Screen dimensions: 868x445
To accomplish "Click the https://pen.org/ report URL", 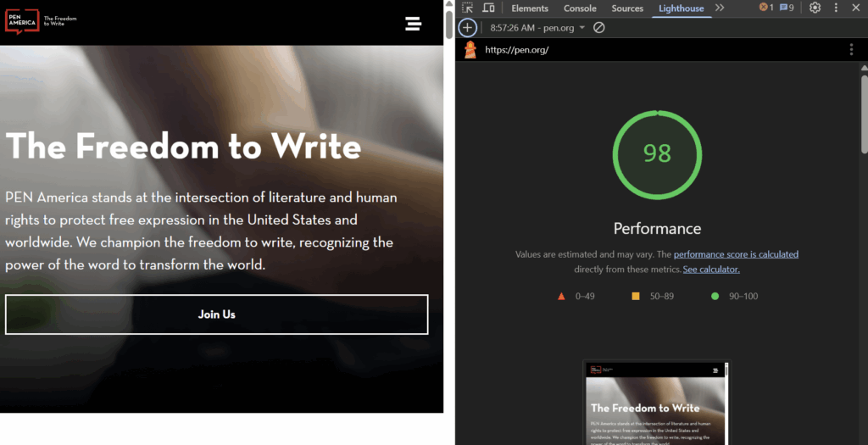I will click(x=516, y=50).
